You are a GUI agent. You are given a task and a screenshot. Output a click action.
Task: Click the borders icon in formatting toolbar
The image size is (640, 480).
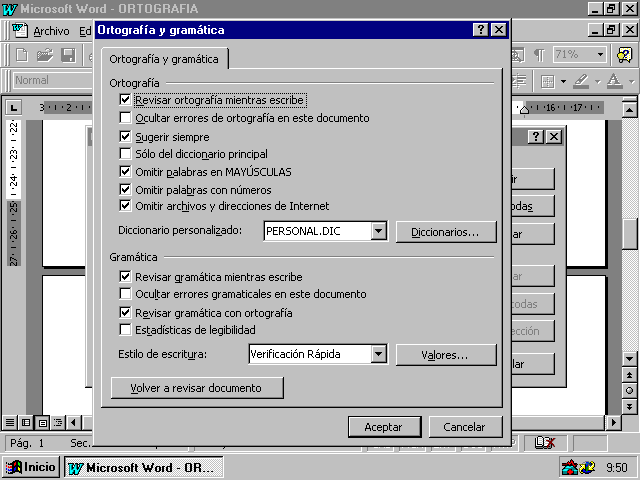547,81
